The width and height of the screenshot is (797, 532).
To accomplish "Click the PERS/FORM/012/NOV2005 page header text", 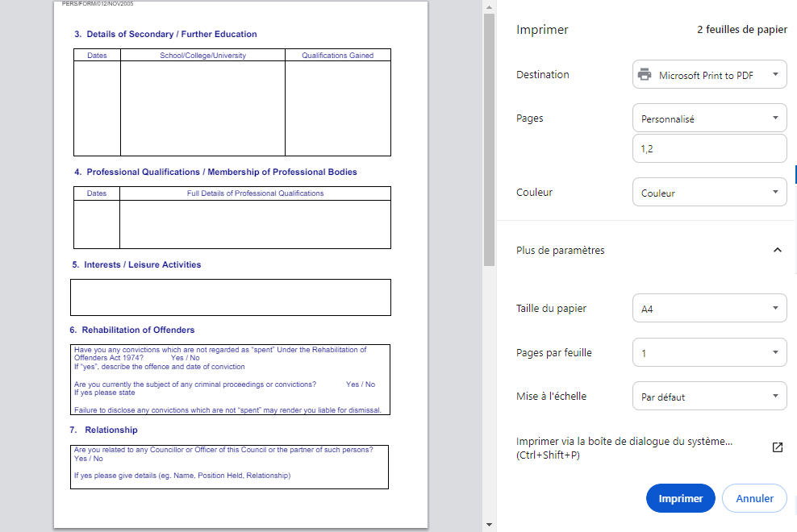I will coord(98,3).
